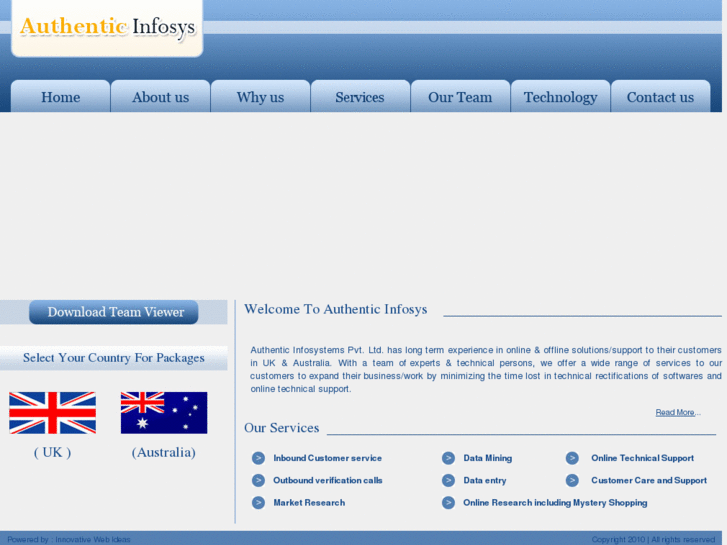Screen dimensions: 727x545
Task: Open Online Technical Support text
Action: click(x=643, y=458)
